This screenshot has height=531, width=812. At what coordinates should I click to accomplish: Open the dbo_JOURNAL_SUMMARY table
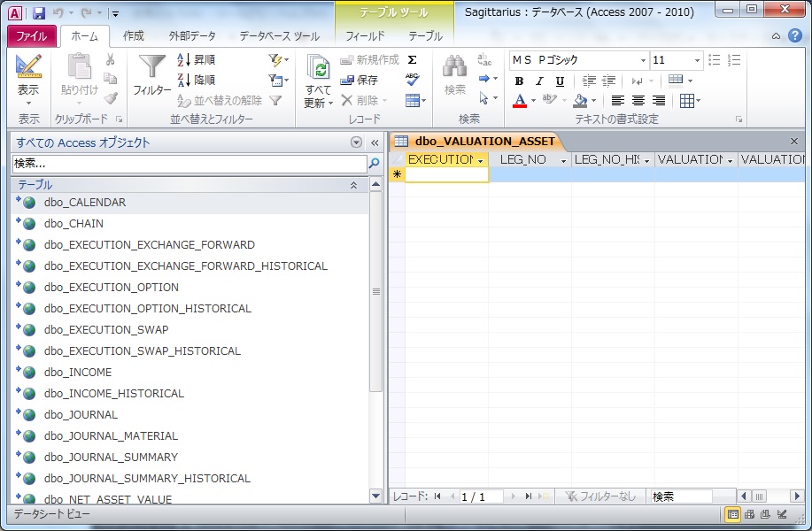click(x=190, y=457)
